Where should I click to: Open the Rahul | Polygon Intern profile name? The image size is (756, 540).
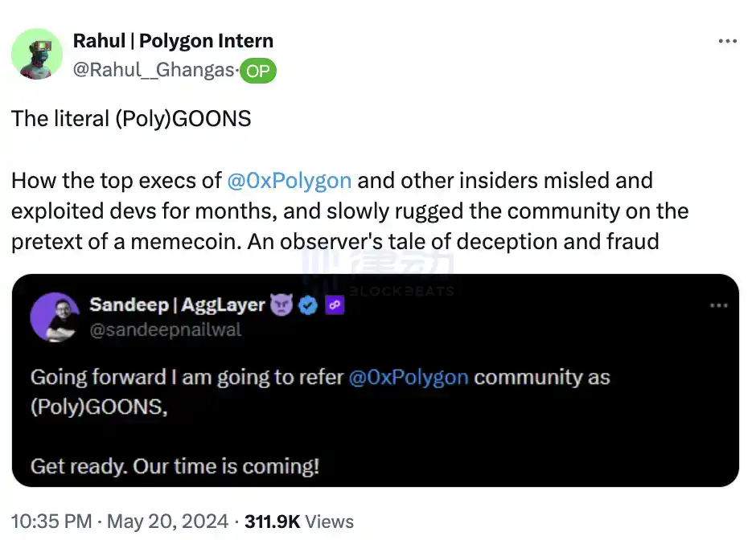coord(173,41)
